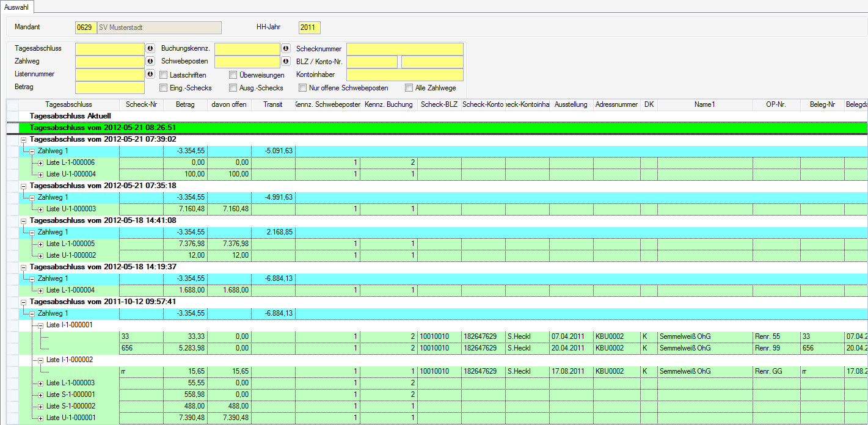Open the lookup button beside Zahlweg field
868x425 pixels.
pyautogui.click(x=150, y=62)
